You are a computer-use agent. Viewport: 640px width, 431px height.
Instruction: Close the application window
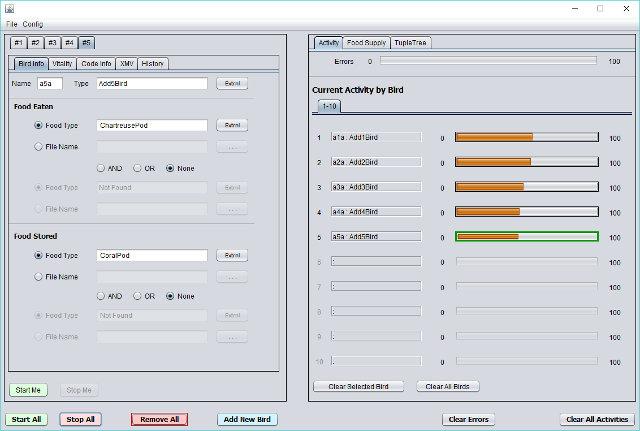[x=626, y=9]
